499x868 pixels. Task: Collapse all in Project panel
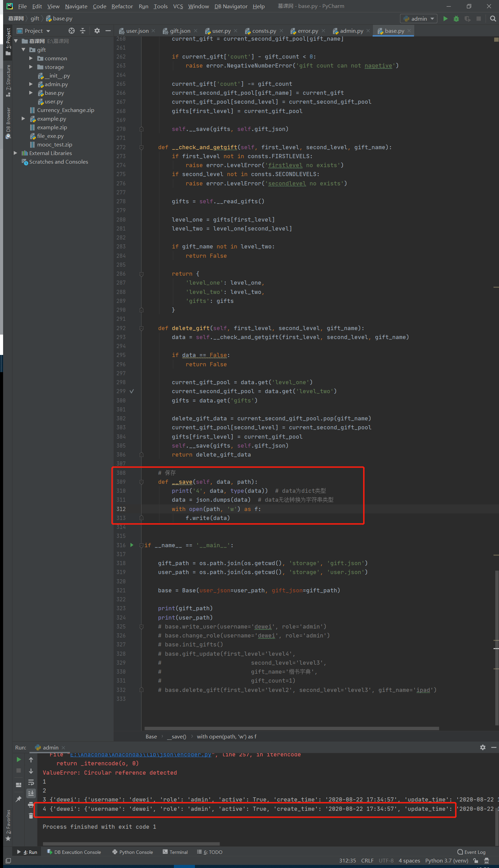(x=83, y=31)
